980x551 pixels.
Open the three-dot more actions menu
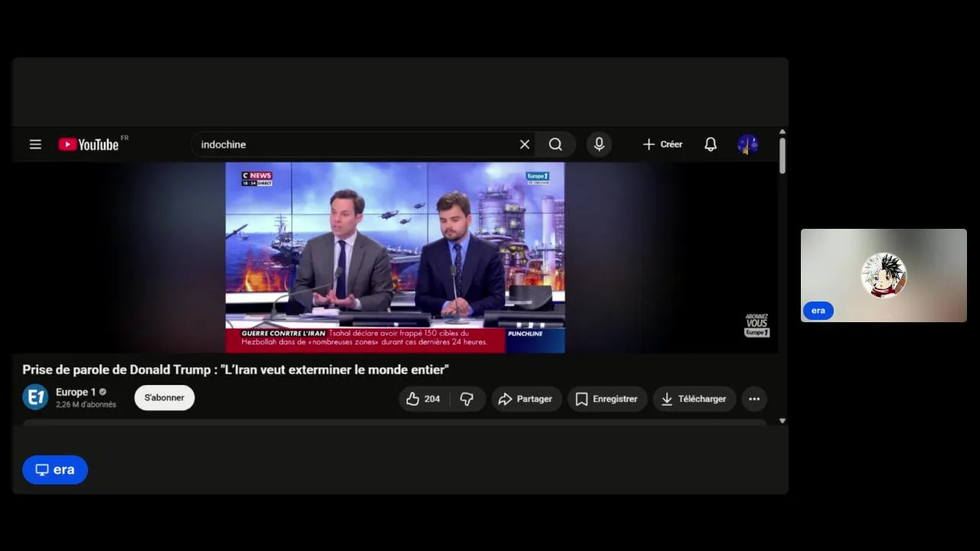click(x=754, y=399)
